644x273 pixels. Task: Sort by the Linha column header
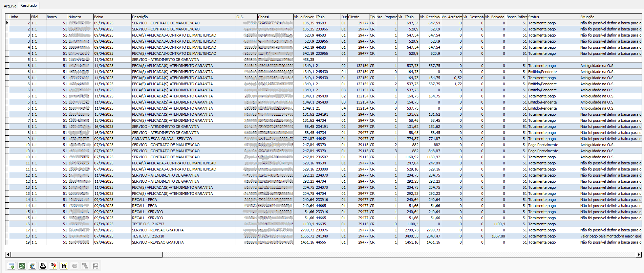coord(20,17)
